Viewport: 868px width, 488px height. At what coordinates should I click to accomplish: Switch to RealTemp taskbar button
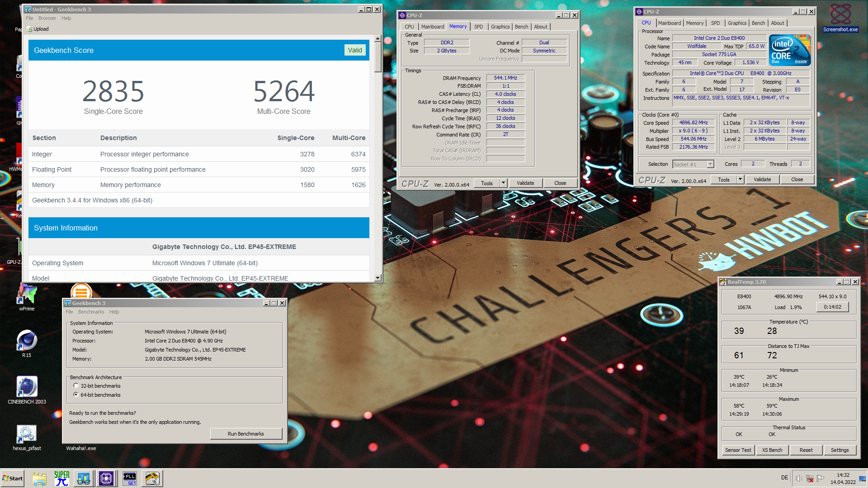pyautogui.click(x=152, y=479)
